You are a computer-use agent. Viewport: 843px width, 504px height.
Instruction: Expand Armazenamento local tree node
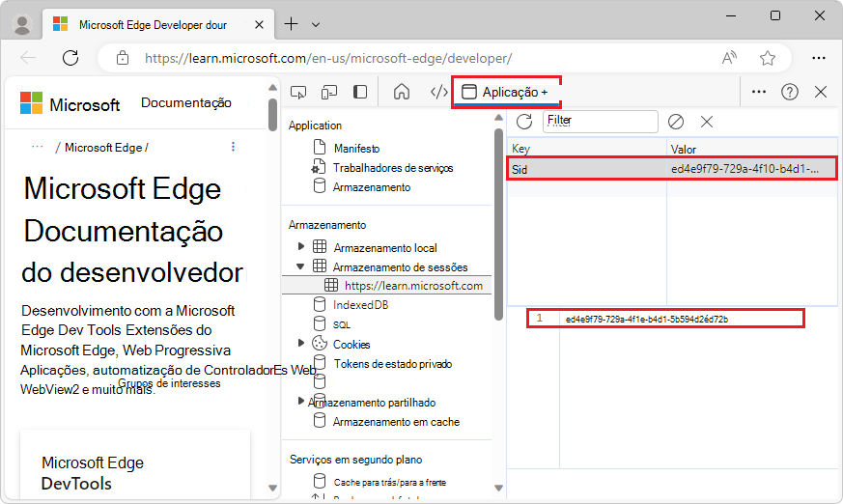301,247
